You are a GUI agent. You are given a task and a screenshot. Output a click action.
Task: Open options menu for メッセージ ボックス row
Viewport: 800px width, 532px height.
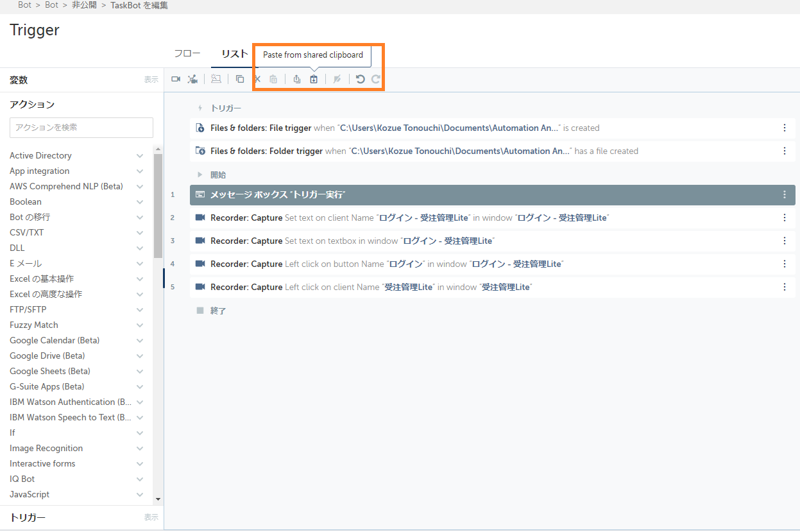784,194
